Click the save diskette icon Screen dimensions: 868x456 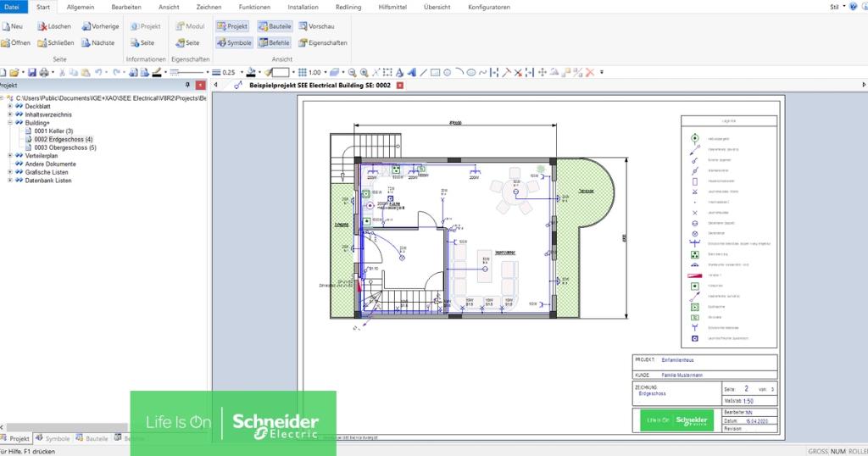point(32,72)
